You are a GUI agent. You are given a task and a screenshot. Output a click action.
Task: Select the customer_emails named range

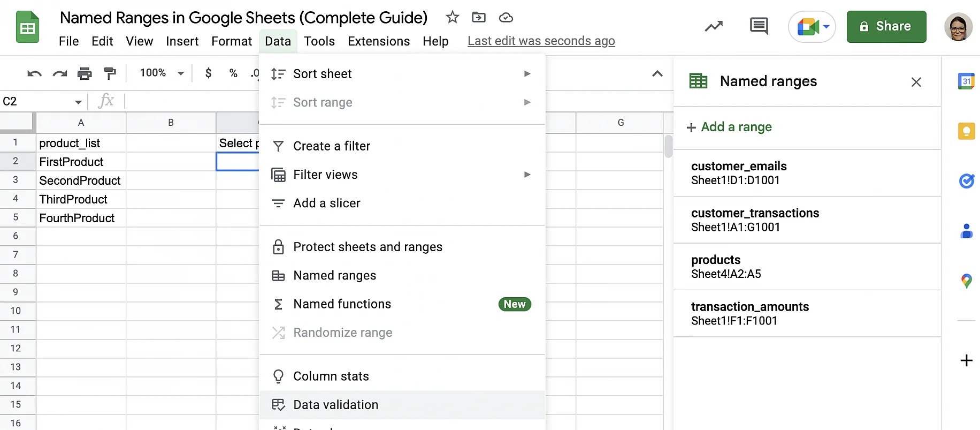(x=807, y=173)
